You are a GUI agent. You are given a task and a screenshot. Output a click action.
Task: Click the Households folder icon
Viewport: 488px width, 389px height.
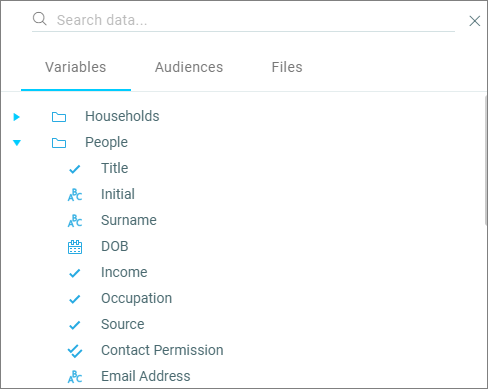tap(59, 117)
